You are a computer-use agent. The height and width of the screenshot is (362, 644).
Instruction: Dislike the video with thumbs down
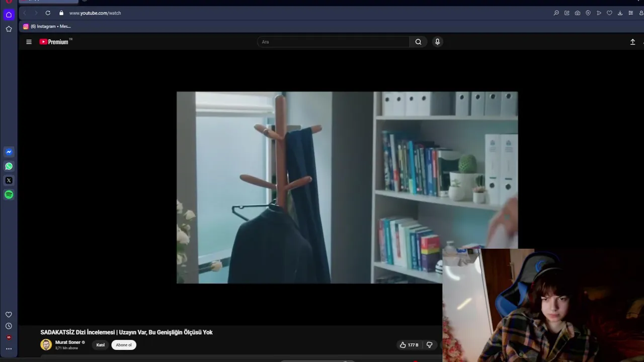tap(429, 345)
